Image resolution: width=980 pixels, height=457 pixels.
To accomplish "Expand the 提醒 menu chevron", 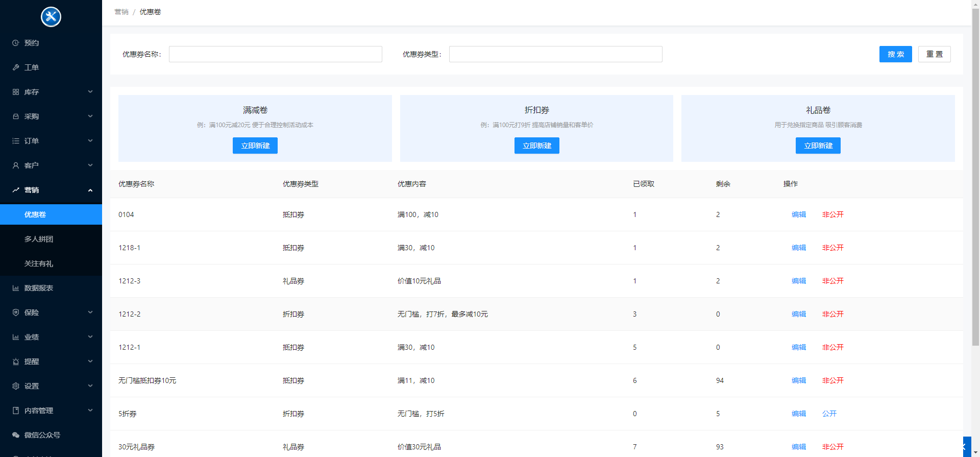I will [90, 362].
